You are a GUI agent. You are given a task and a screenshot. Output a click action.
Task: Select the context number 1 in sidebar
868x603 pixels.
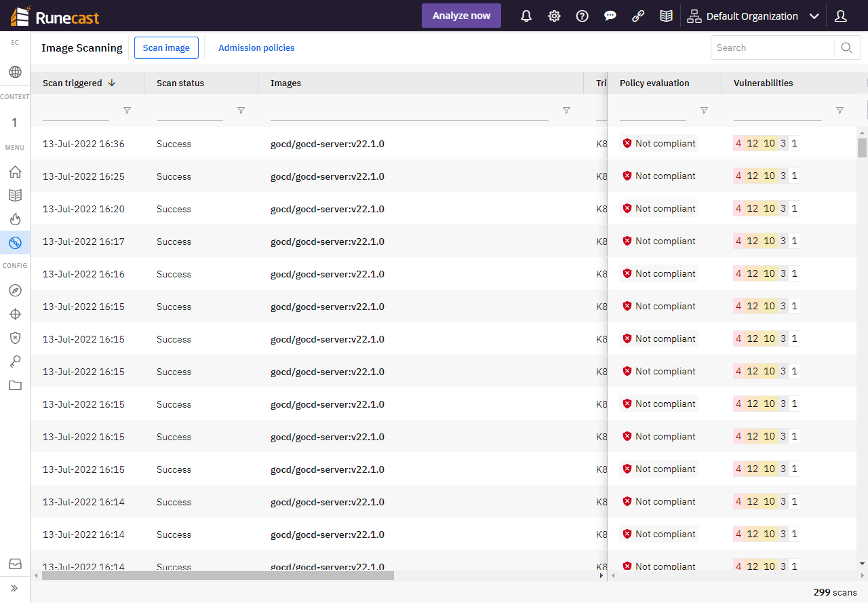(x=15, y=123)
